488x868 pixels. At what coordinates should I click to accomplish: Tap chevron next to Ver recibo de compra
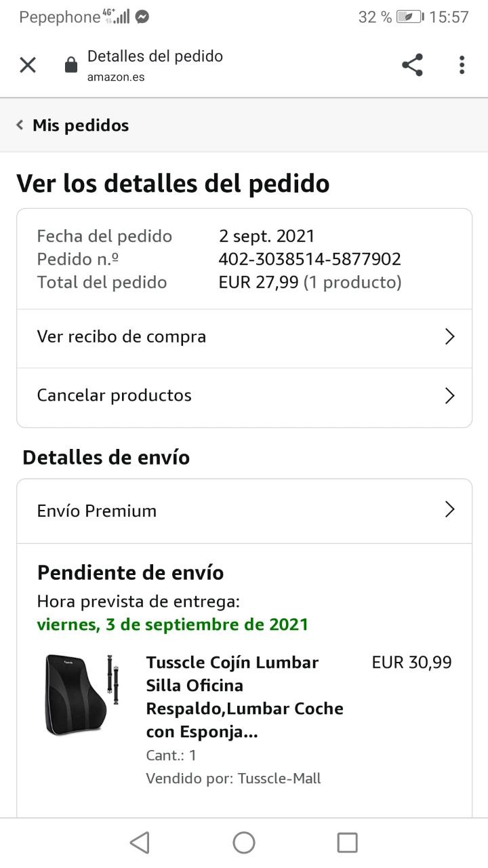449,336
